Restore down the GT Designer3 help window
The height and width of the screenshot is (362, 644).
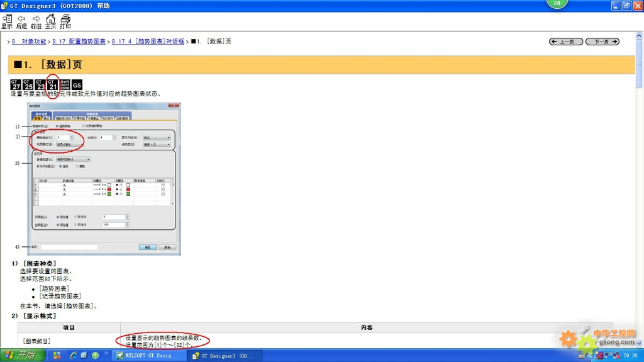tap(627, 6)
